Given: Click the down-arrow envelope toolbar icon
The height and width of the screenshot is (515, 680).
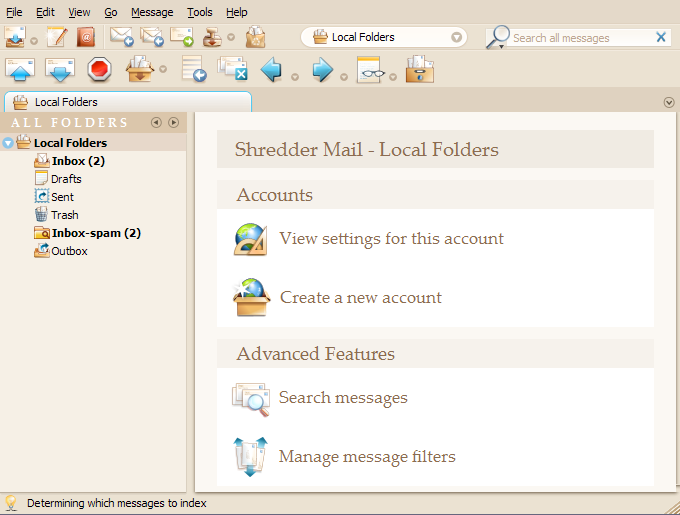Looking at the screenshot, I should tap(60, 69).
